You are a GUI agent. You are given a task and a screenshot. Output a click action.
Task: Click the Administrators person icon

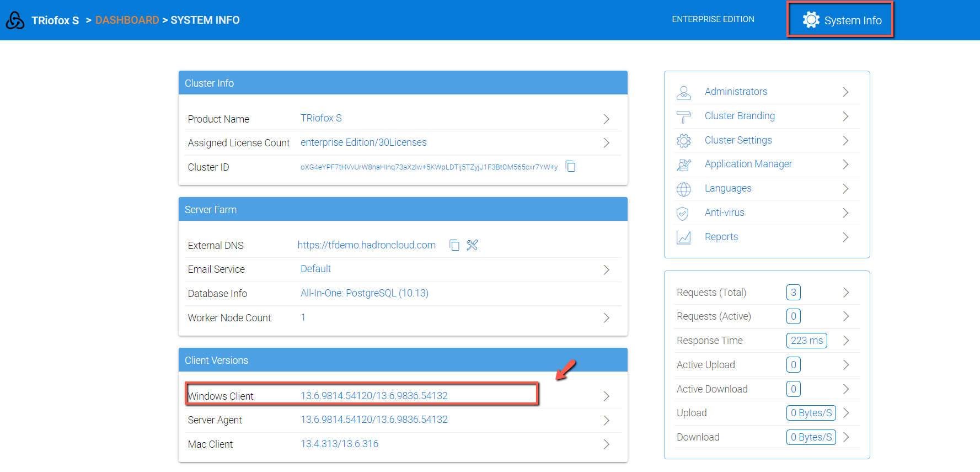684,92
